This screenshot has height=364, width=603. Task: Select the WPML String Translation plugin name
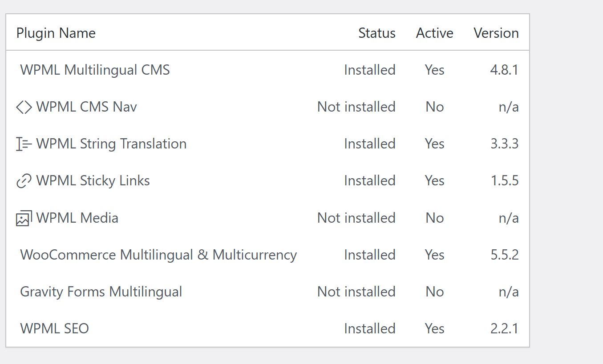click(111, 144)
